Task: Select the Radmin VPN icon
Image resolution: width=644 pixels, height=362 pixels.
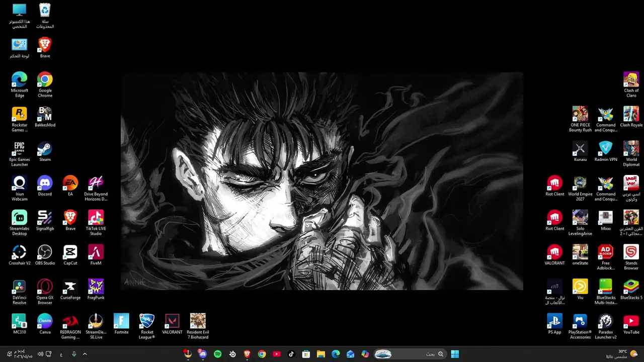Action: click(606, 151)
